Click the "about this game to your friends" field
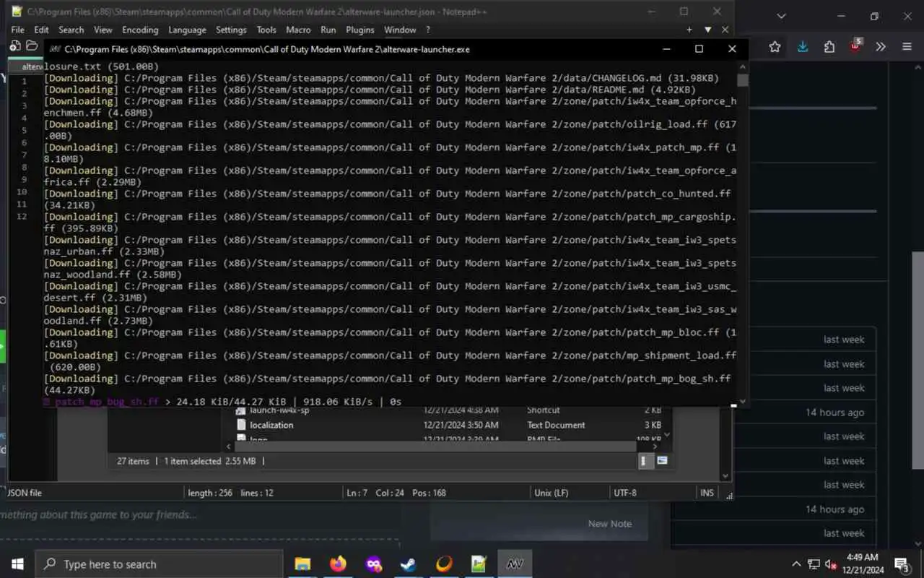Image resolution: width=924 pixels, height=578 pixels. tap(98, 514)
